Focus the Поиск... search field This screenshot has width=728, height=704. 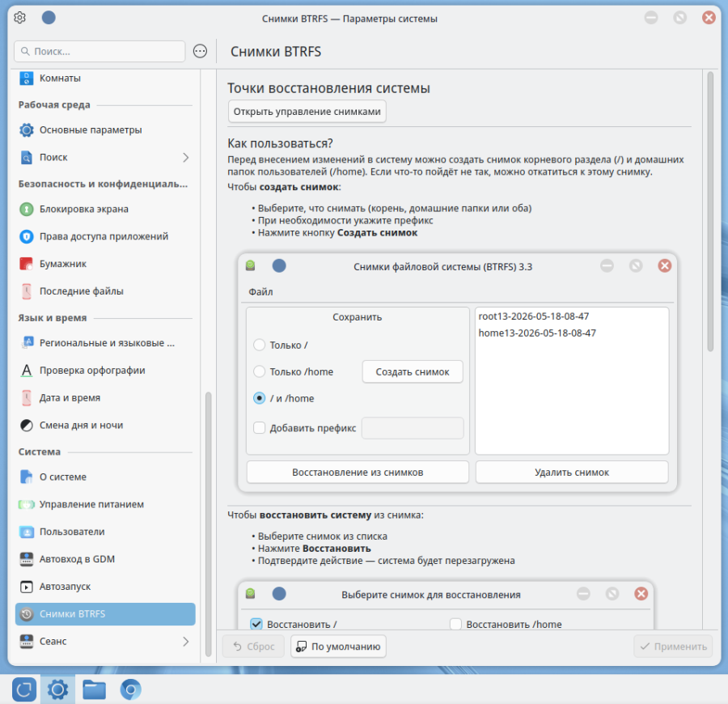[99, 51]
